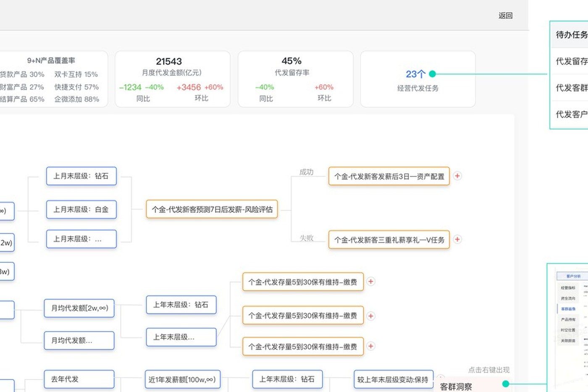This screenshot has height=392, width=588.
Task: Click the plus icon beside 资产配置 node
Action: [457, 176]
